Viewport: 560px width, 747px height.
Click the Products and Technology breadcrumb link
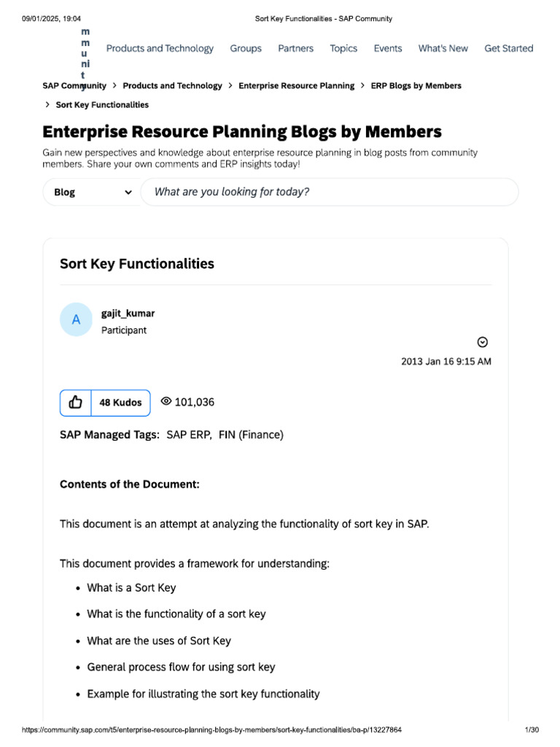[x=172, y=86]
